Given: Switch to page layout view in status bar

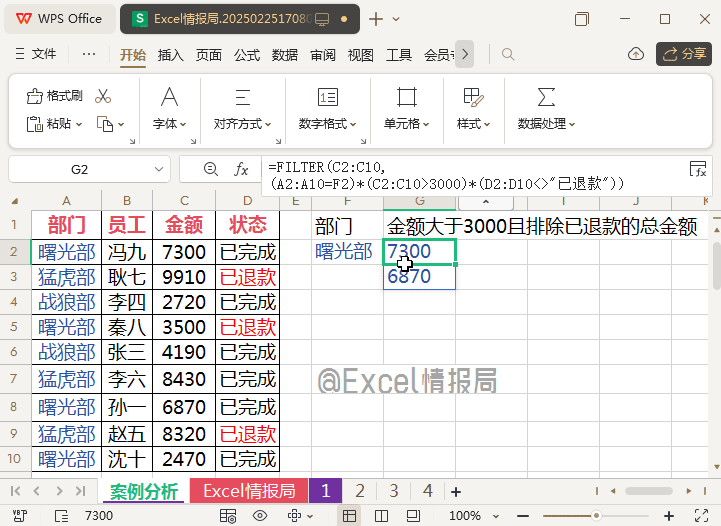Looking at the screenshot, I should coord(379,516).
